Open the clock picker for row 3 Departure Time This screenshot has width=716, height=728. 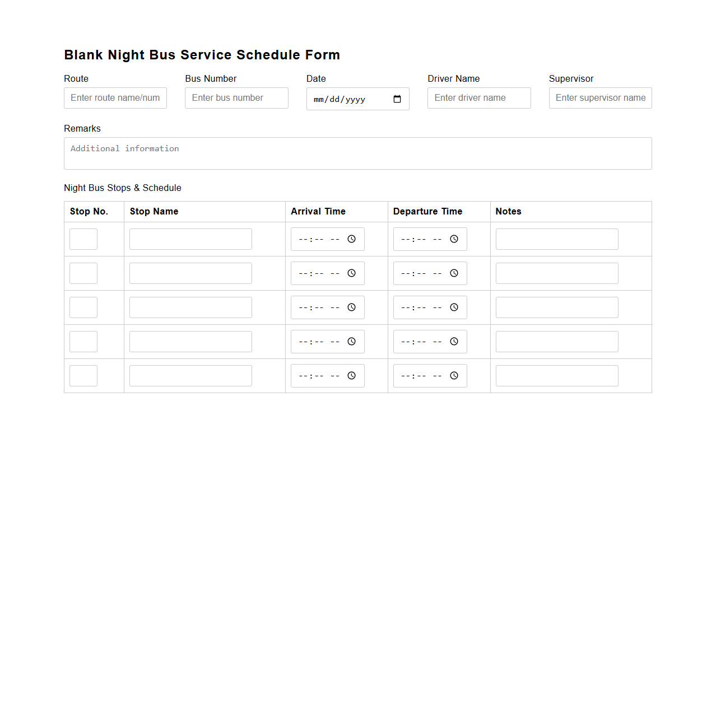click(454, 307)
